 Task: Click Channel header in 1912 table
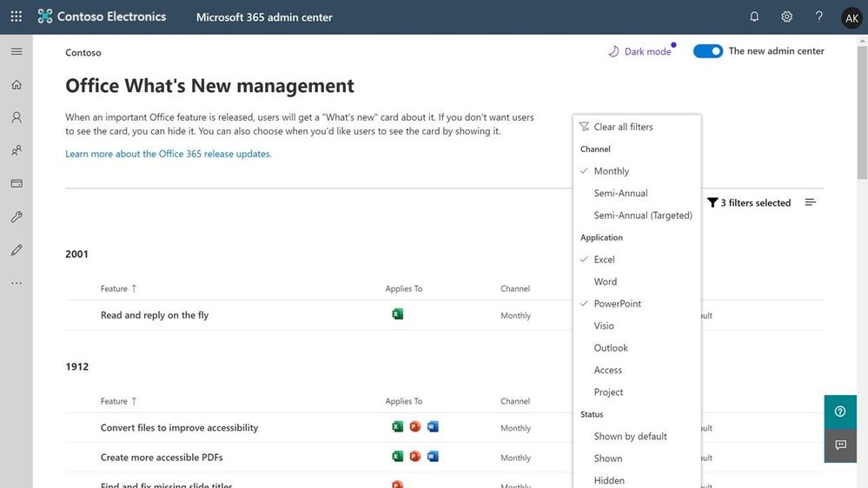tap(515, 401)
